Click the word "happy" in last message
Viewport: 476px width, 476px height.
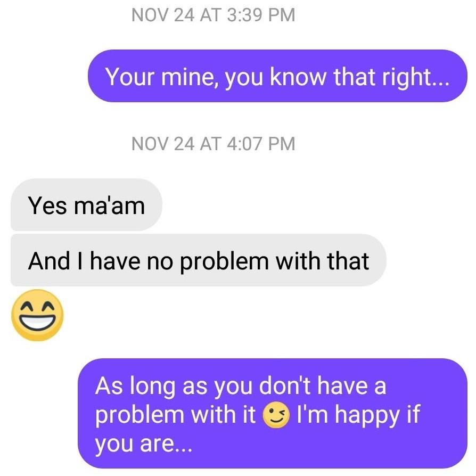[x=367, y=415]
